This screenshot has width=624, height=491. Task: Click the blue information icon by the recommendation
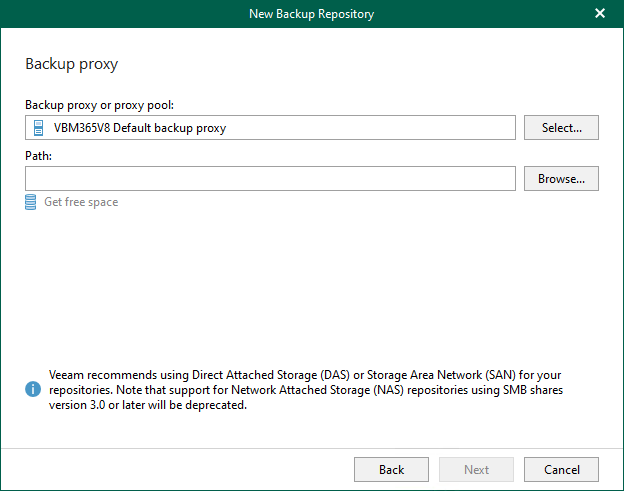[33, 387]
